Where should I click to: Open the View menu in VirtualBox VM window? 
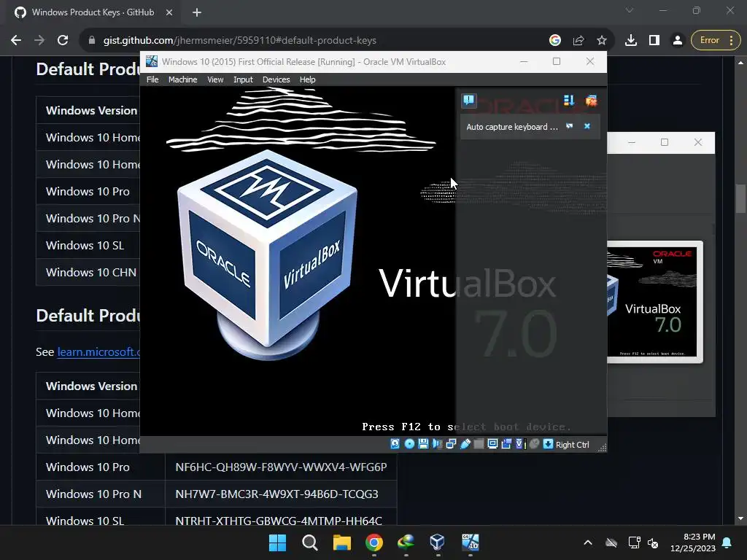[x=215, y=79]
